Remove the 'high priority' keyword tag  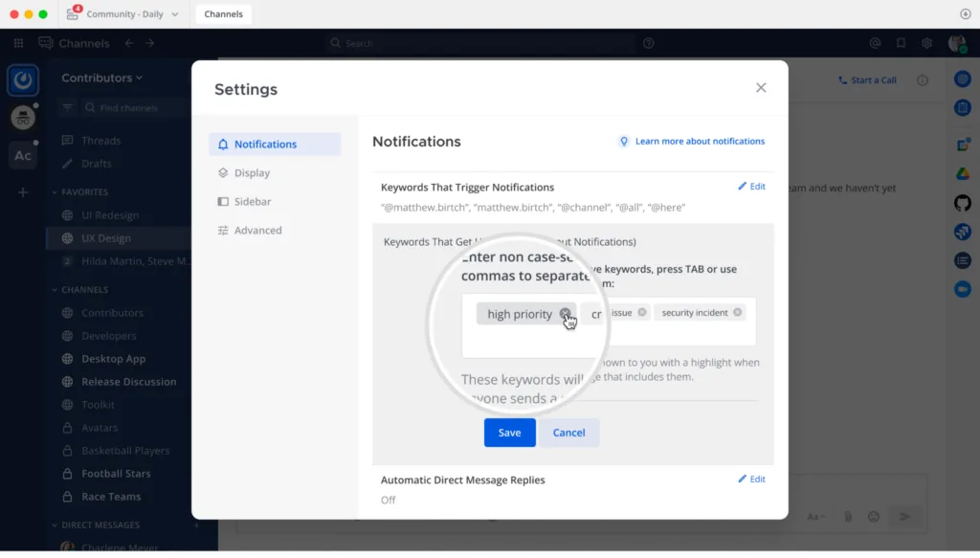[565, 314]
